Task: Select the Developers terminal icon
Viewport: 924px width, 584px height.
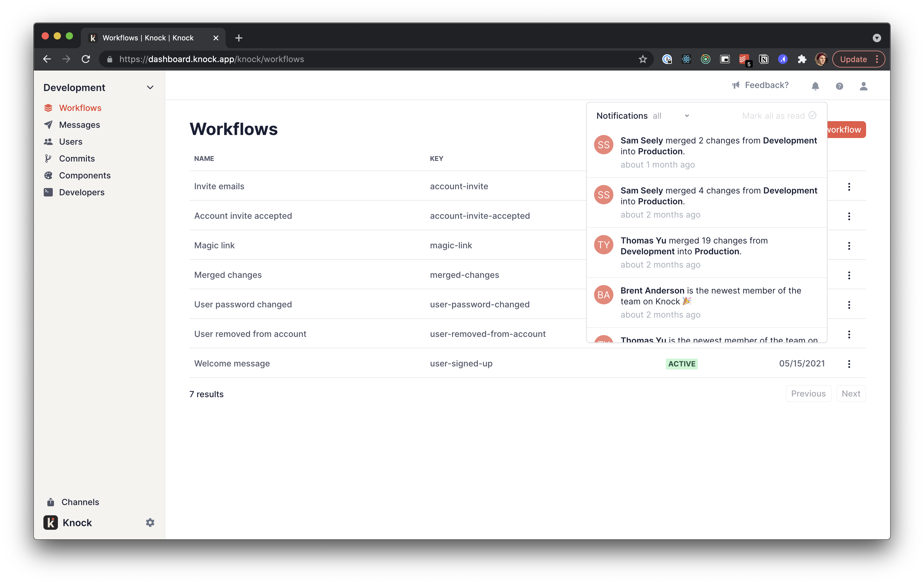Action: [x=48, y=192]
